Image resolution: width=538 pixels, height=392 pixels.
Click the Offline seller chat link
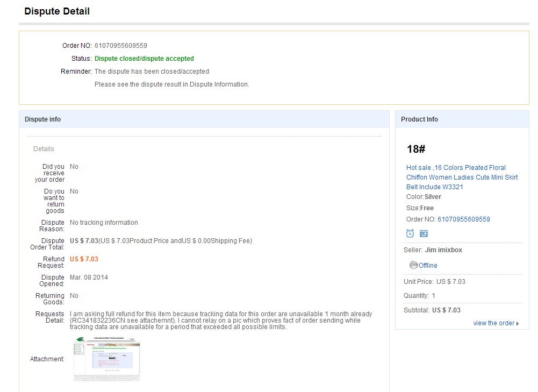coord(428,266)
